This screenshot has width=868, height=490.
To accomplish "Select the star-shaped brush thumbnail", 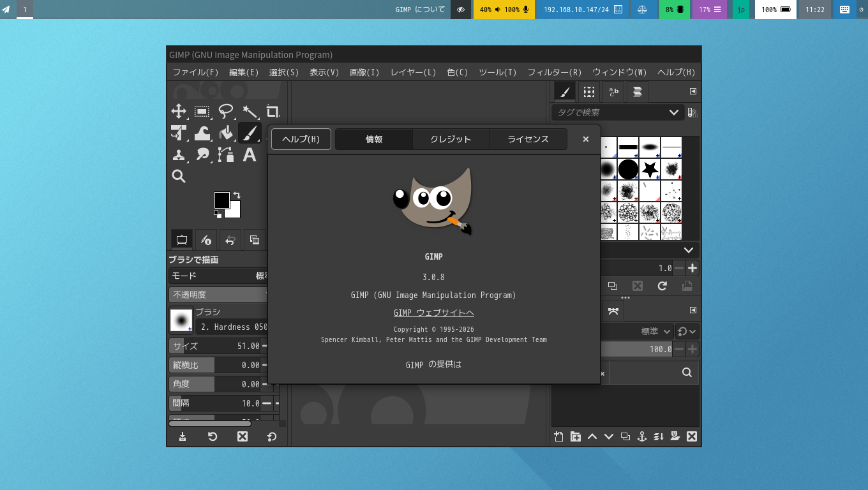I will tap(650, 169).
